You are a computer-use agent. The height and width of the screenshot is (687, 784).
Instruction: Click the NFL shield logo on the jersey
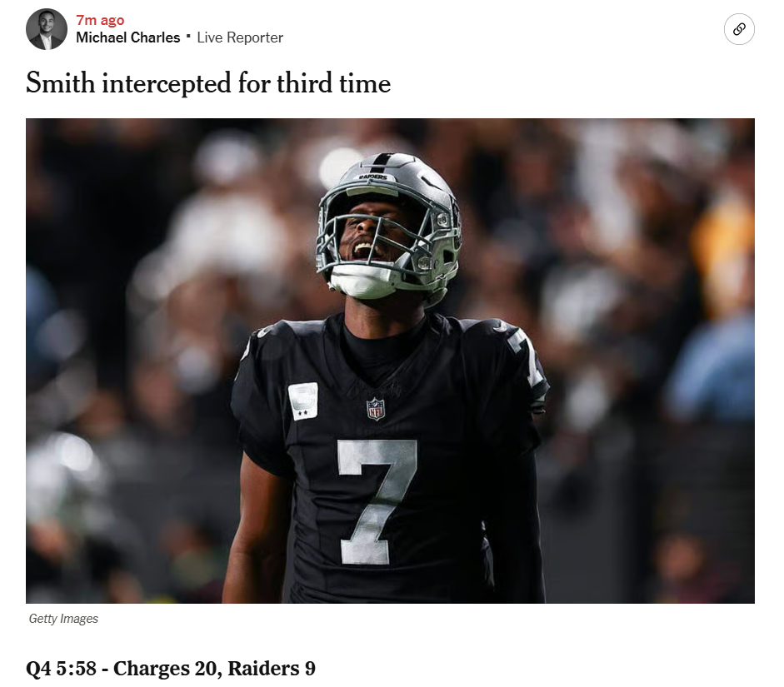pyautogui.click(x=376, y=408)
